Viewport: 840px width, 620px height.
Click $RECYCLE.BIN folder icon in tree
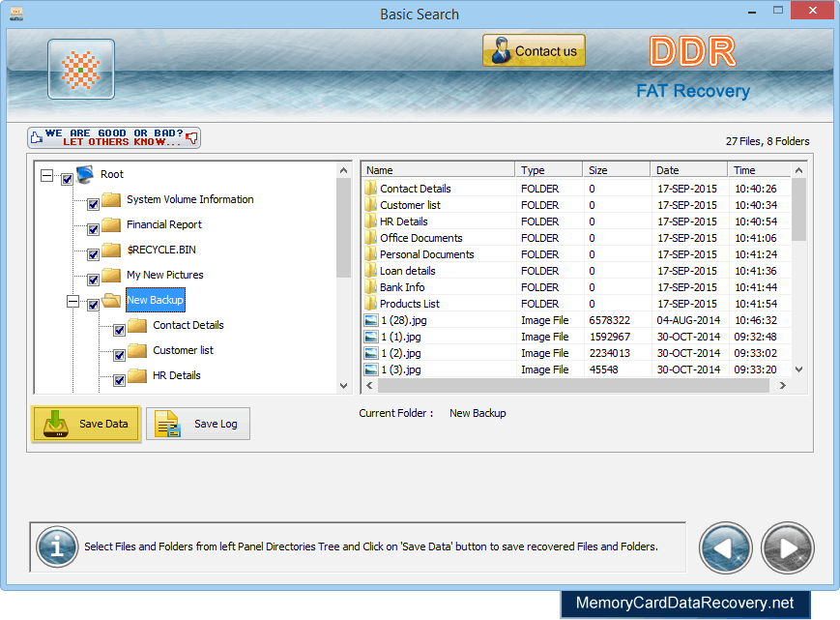point(111,251)
